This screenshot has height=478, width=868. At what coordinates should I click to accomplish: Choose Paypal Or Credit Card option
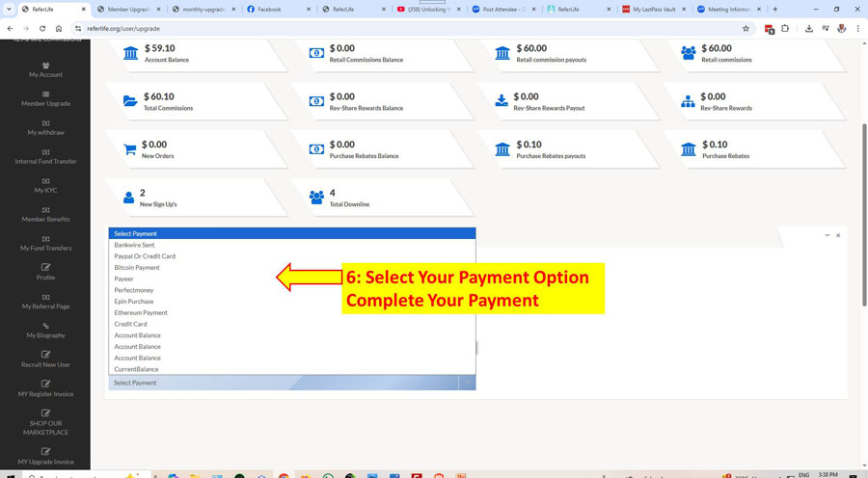click(145, 256)
